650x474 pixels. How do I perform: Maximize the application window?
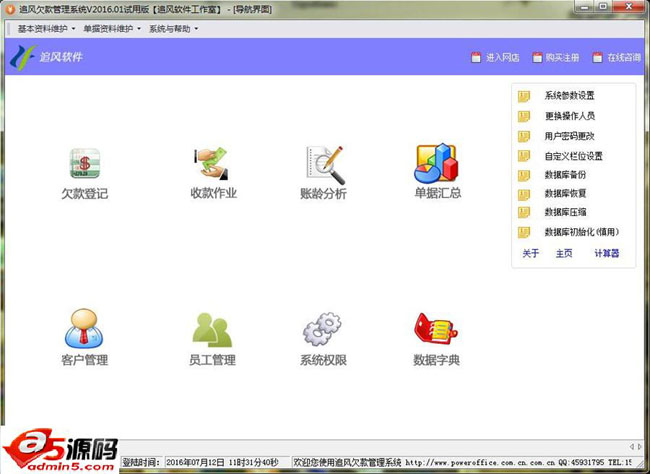604,7
